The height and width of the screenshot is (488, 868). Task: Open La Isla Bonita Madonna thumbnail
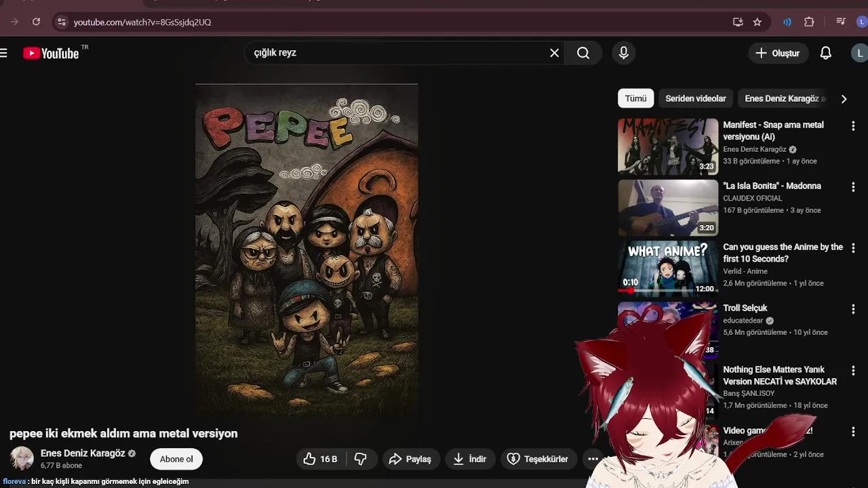pos(668,207)
